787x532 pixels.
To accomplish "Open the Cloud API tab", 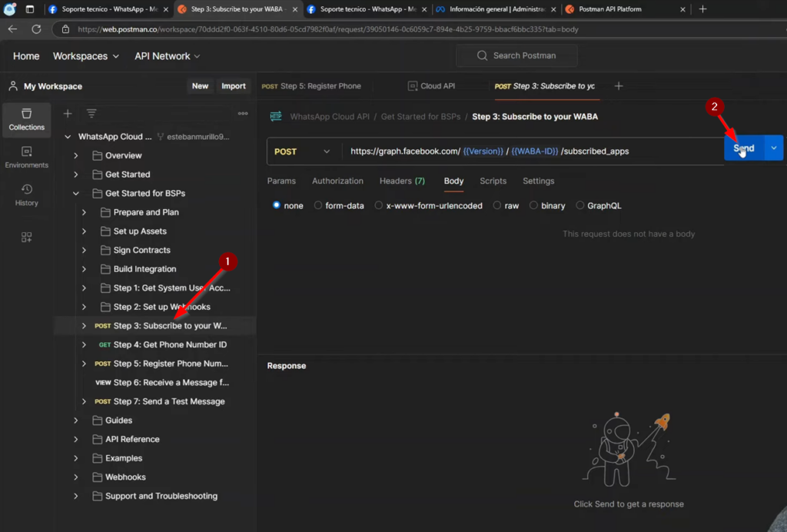I will [432, 86].
